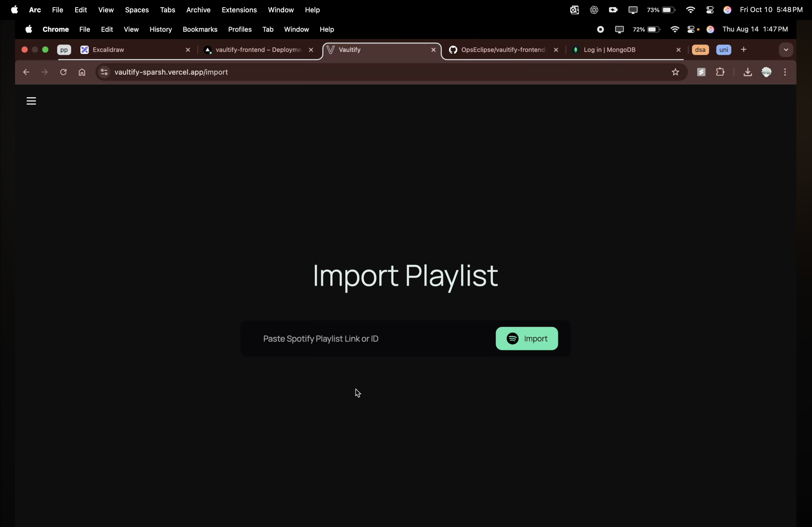Open site information icon in address bar

tap(104, 72)
